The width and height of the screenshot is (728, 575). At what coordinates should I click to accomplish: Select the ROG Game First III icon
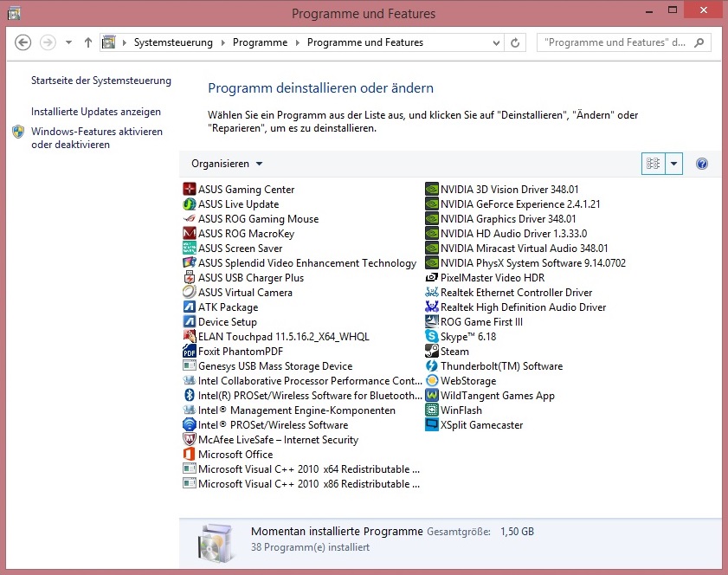[x=432, y=321]
